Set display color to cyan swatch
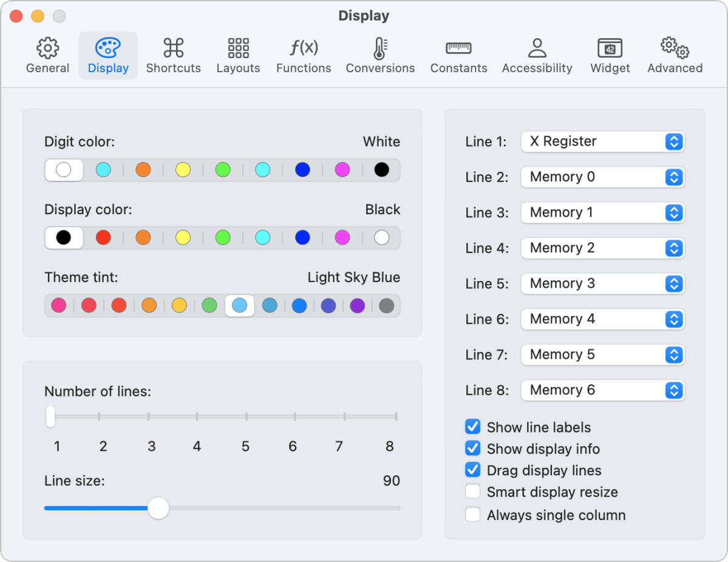Image resolution: width=728 pixels, height=562 pixels. tap(263, 238)
